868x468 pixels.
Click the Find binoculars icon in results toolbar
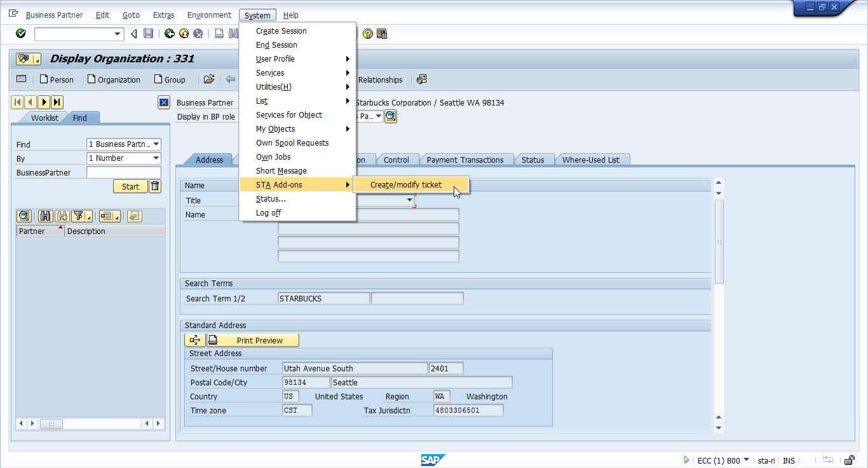point(45,216)
